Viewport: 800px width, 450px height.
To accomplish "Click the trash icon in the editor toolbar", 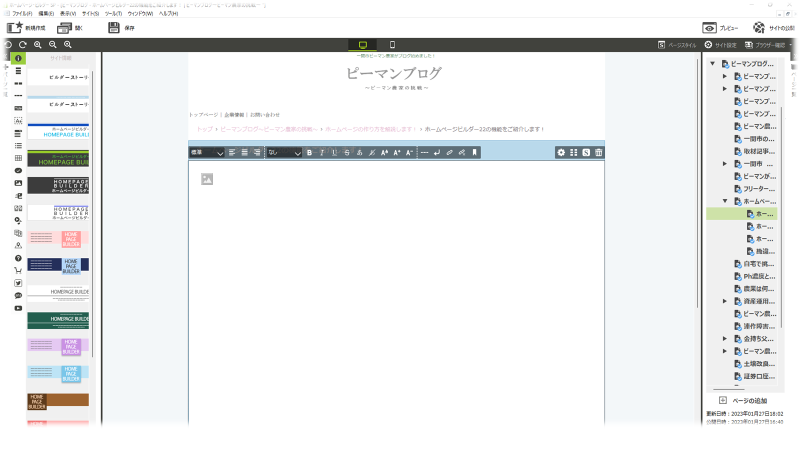I will coord(598,152).
